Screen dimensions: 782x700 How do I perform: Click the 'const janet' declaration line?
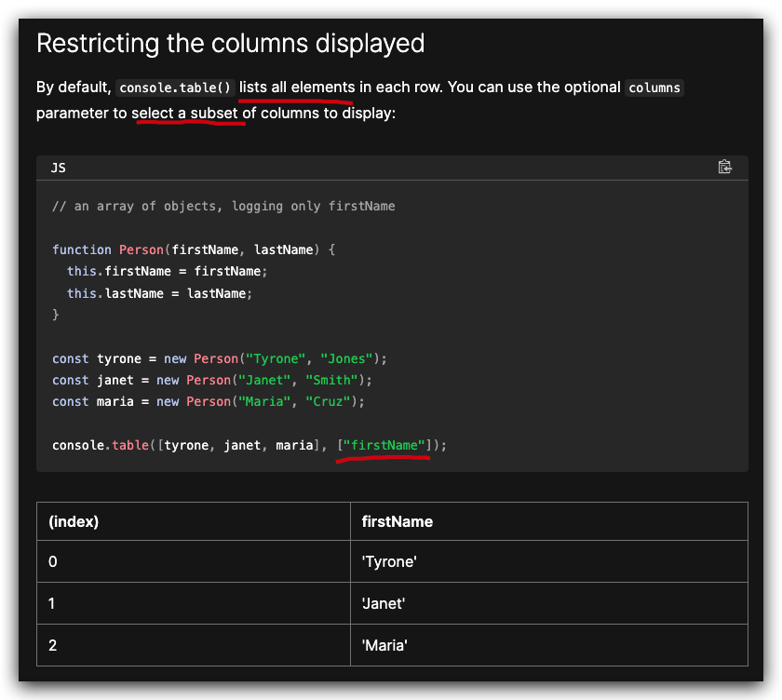click(212, 380)
